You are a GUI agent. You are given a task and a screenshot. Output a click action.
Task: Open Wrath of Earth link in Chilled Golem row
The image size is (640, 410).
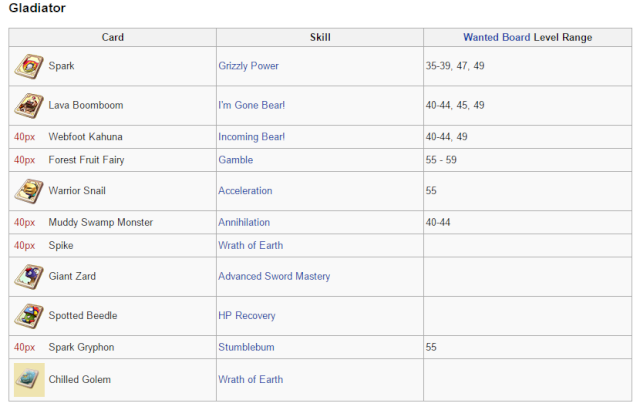coord(251,379)
